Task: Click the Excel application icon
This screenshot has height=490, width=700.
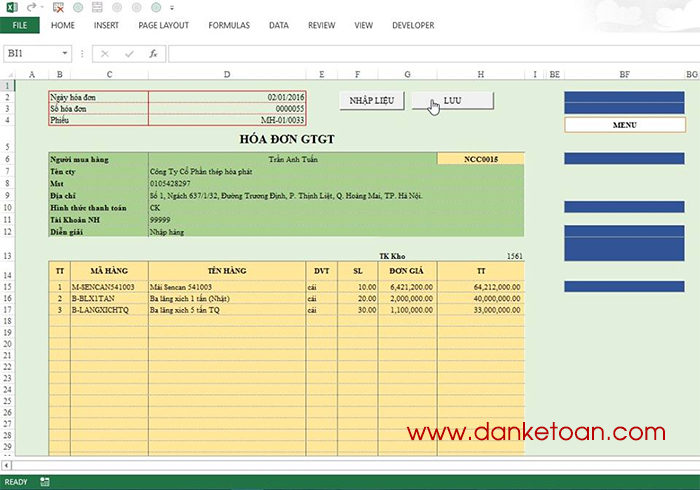Action: tap(12, 7)
